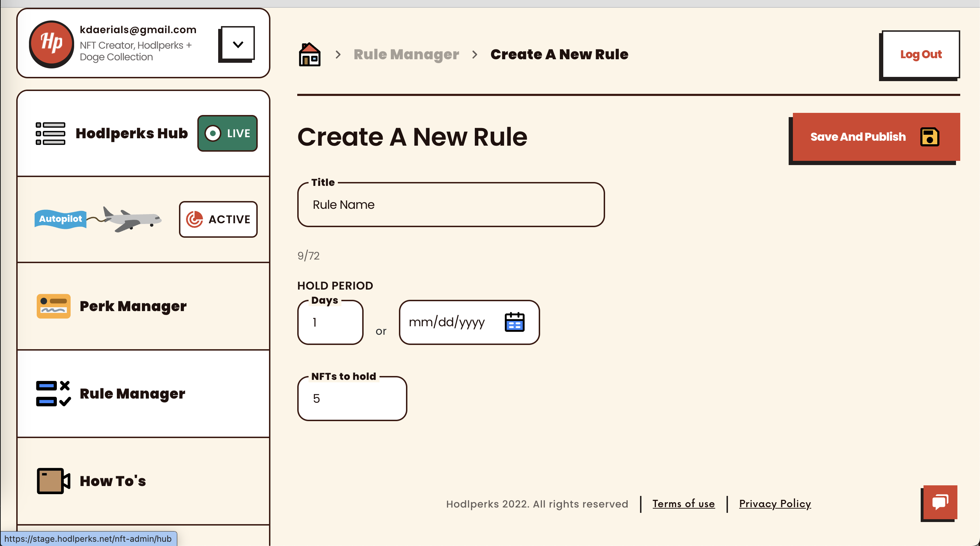
Task: Focus the Days input field
Action: click(x=330, y=322)
